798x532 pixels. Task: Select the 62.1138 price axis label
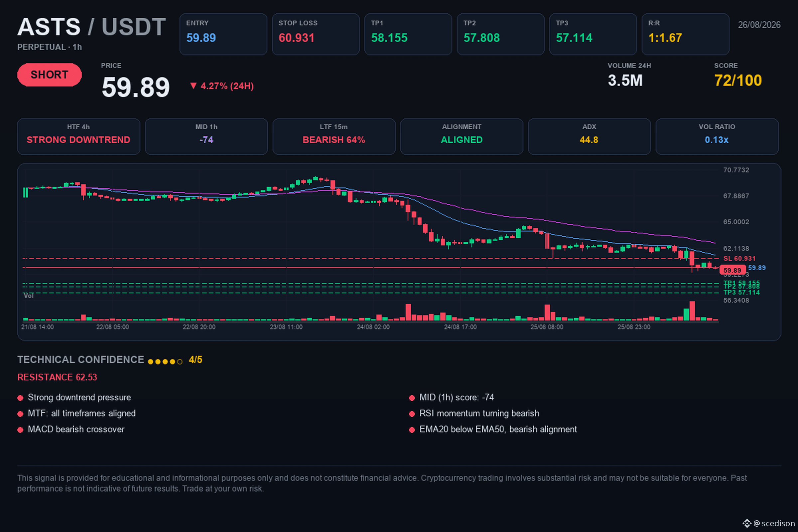(736, 248)
